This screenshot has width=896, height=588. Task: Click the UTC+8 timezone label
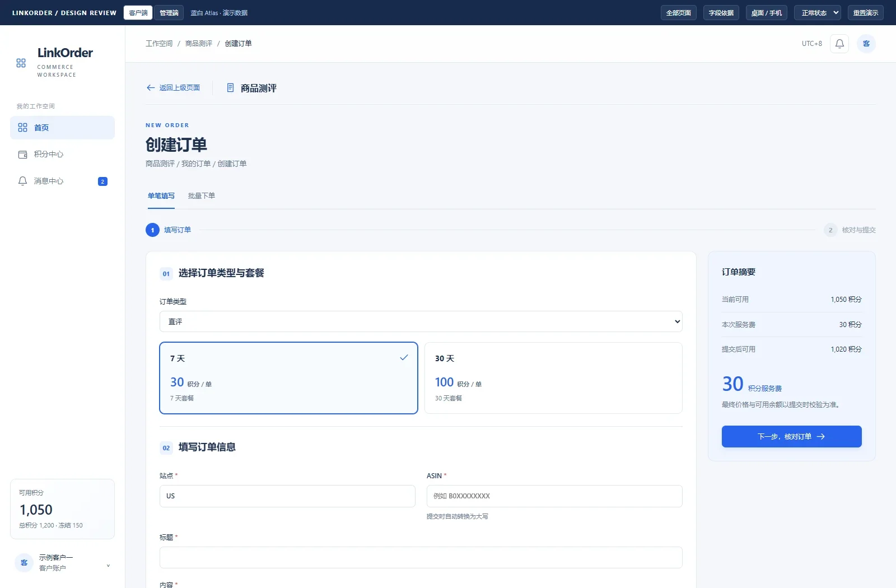click(x=812, y=44)
